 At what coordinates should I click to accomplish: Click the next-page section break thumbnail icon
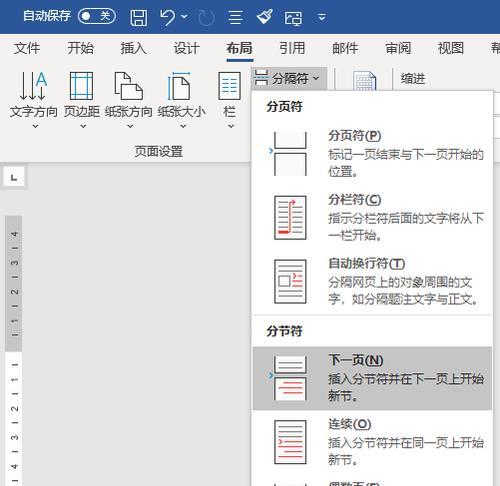point(289,378)
